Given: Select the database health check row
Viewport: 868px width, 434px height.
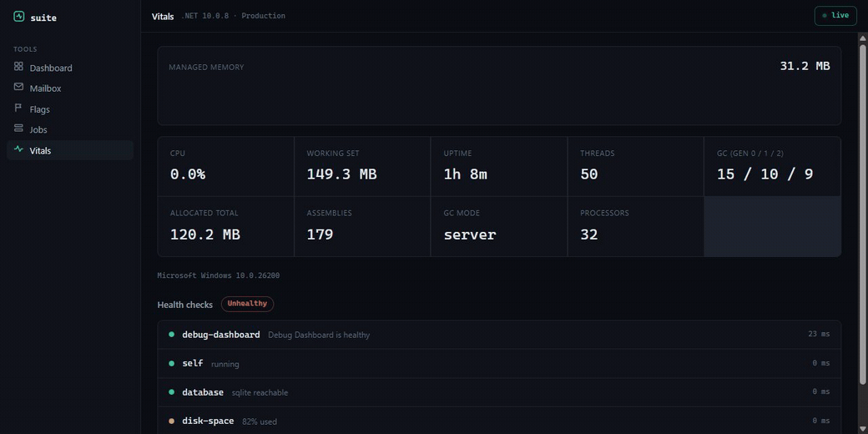Looking at the screenshot, I should 499,392.
